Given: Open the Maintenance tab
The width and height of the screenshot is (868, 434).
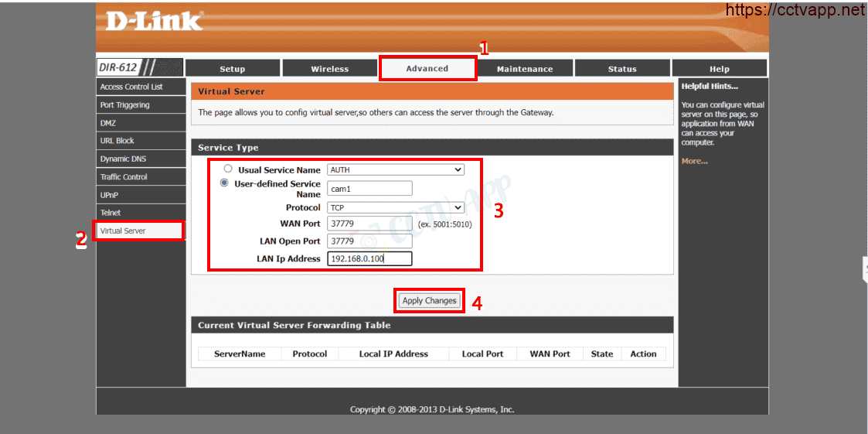Looking at the screenshot, I should [x=525, y=69].
